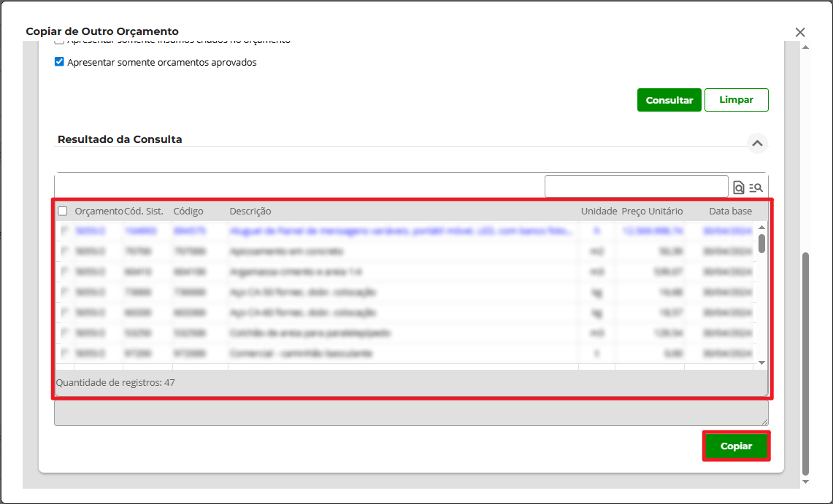Viewport: 833px width, 504px height.
Task: Click the Código column header
Action: 188,212
